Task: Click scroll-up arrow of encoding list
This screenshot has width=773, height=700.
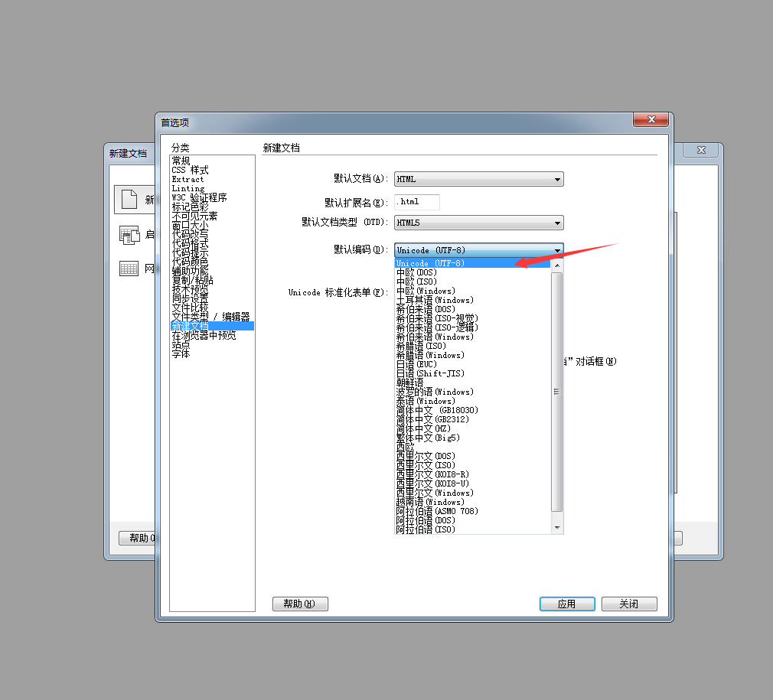Action: [x=557, y=264]
